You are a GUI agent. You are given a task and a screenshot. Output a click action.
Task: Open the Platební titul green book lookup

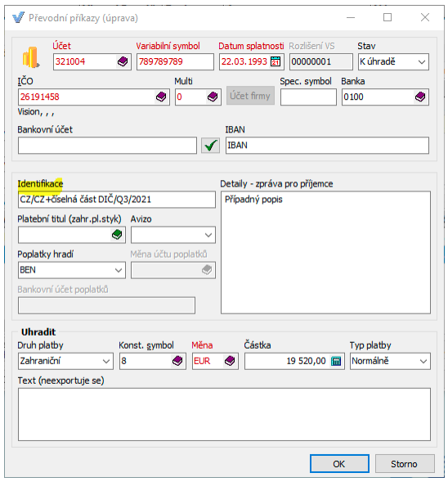[117, 235]
